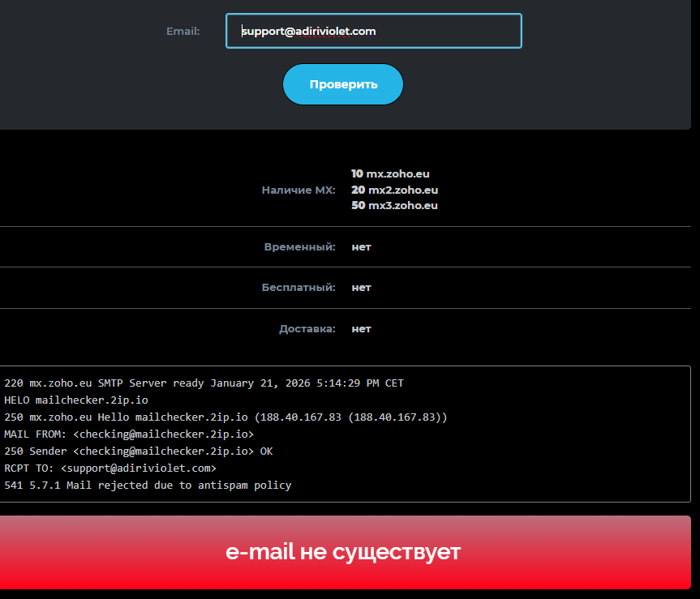Image resolution: width=700 pixels, height=599 pixels.
Task: Click the Доставка row label
Action: pos(307,329)
